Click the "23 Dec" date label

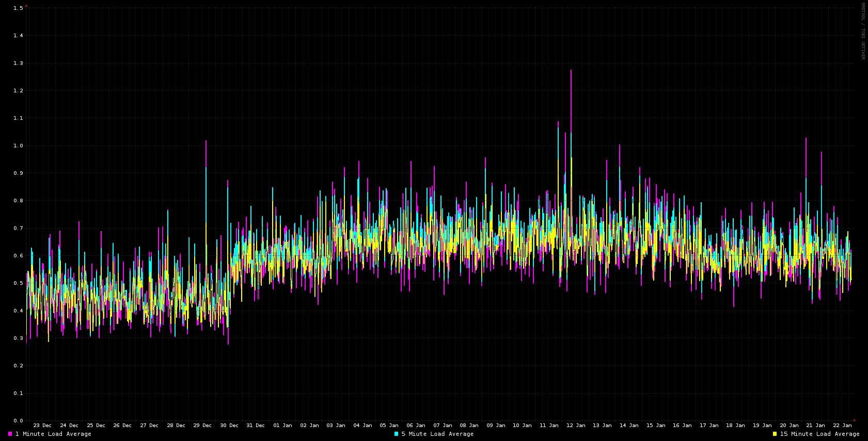[42, 426]
